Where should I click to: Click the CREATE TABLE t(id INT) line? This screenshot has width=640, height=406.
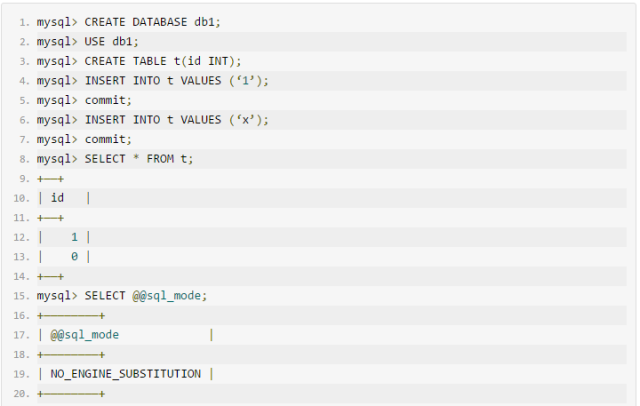click(139, 61)
